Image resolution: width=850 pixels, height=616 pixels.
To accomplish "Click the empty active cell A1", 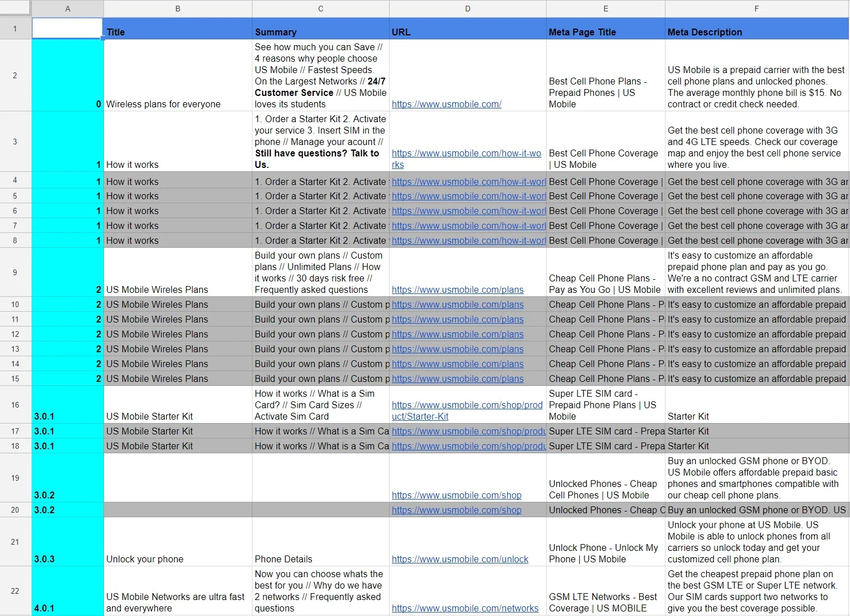I will (x=67, y=29).
